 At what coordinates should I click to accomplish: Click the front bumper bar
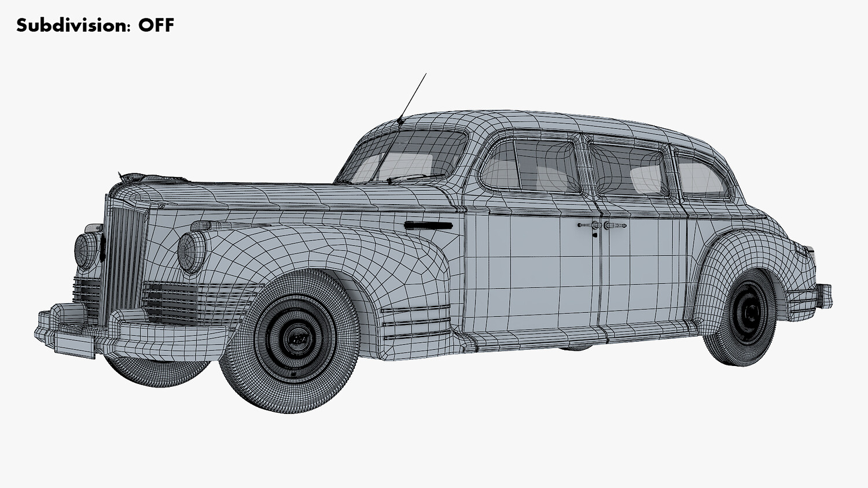coord(133,332)
